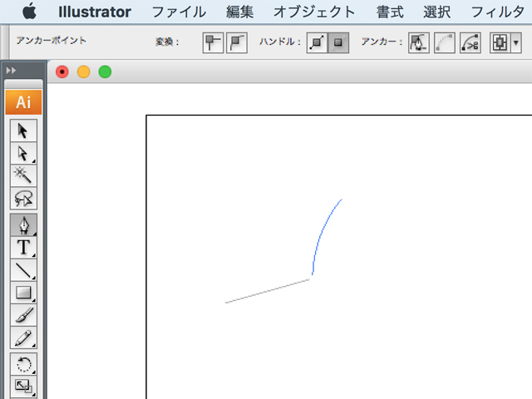Select the Scale tool

23,386
